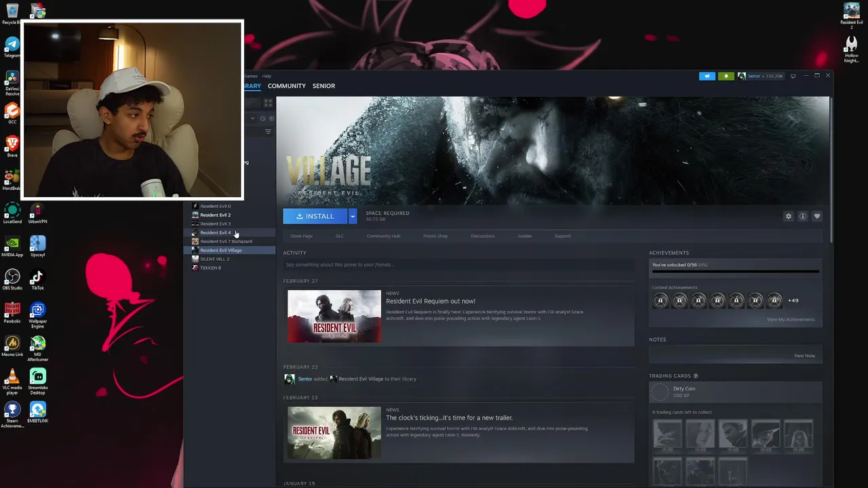Open Telegram desktop shortcut
Image resolution: width=868 pixels, height=488 pixels.
click(12, 47)
